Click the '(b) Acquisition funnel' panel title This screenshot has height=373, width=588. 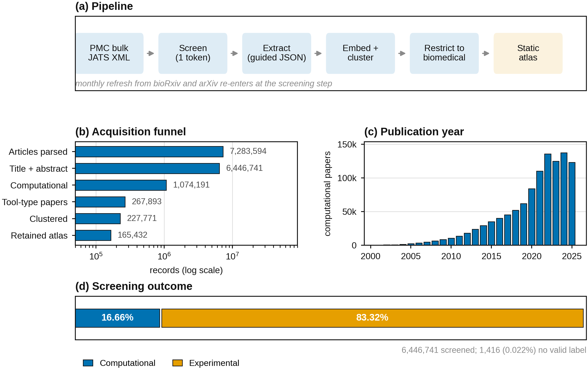click(130, 132)
